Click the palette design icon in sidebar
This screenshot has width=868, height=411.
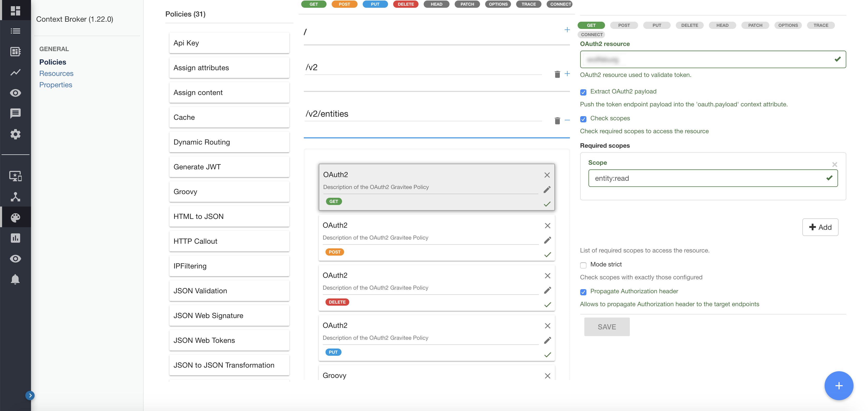pos(16,217)
